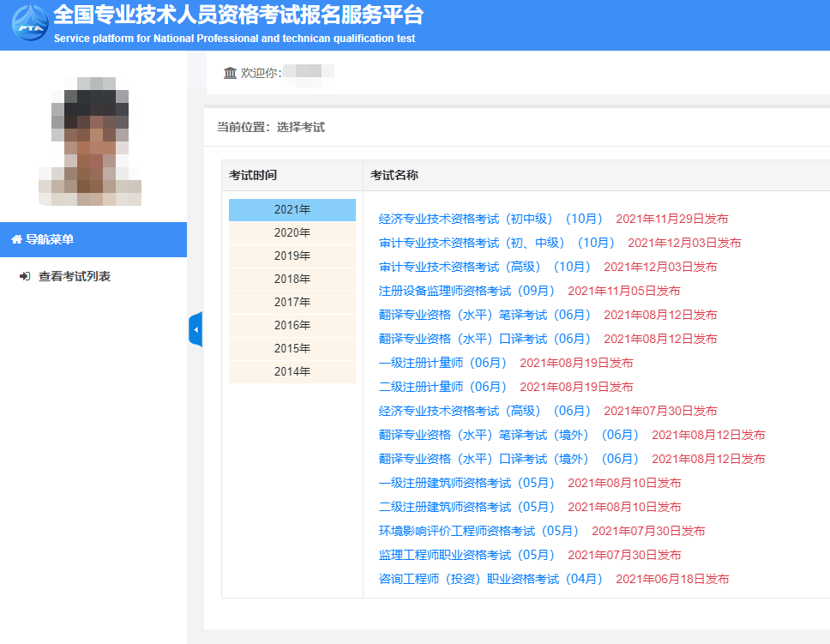The height and width of the screenshot is (644, 830).
Task: Click the arrow icon beside 查看考试列表
Action: coord(25,276)
